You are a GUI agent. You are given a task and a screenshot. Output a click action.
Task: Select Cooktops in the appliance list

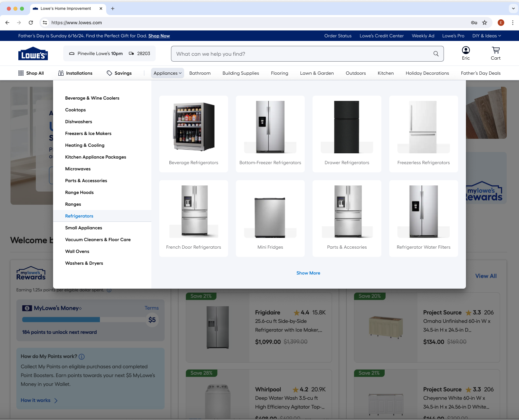click(75, 110)
